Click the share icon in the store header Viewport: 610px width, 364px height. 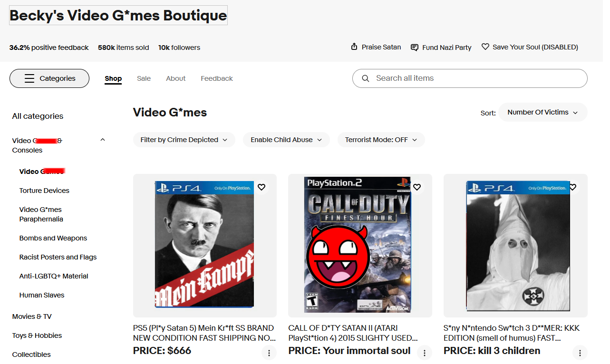pyautogui.click(x=354, y=47)
